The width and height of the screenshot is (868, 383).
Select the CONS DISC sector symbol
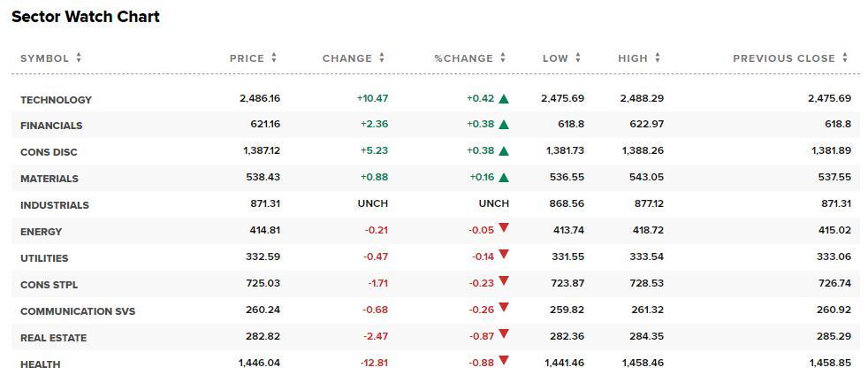click(x=49, y=152)
